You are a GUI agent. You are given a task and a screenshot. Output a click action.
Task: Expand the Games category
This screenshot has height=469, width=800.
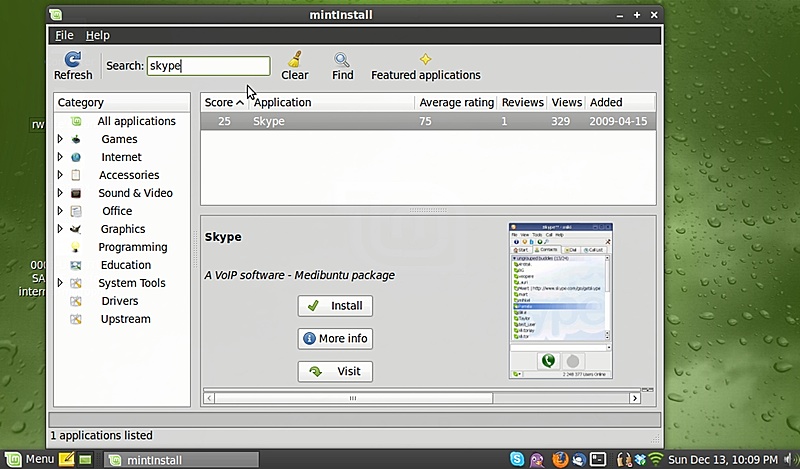point(60,139)
